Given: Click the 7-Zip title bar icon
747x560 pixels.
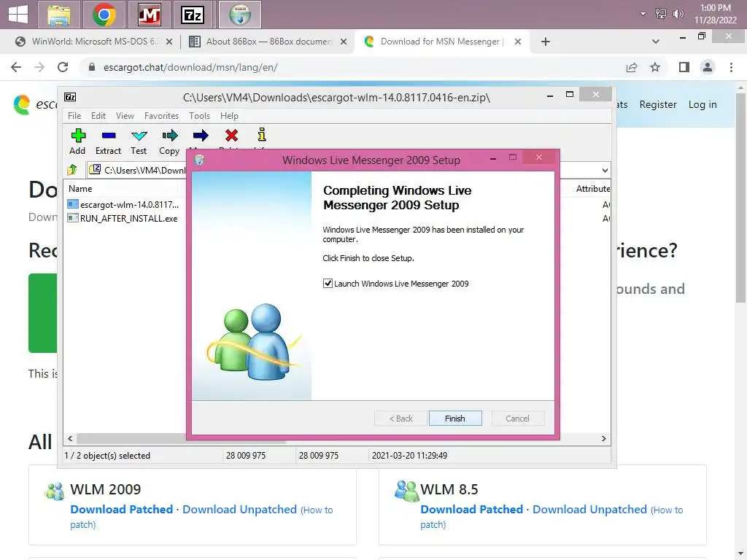Looking at the screenshot, I should [70, 97].
